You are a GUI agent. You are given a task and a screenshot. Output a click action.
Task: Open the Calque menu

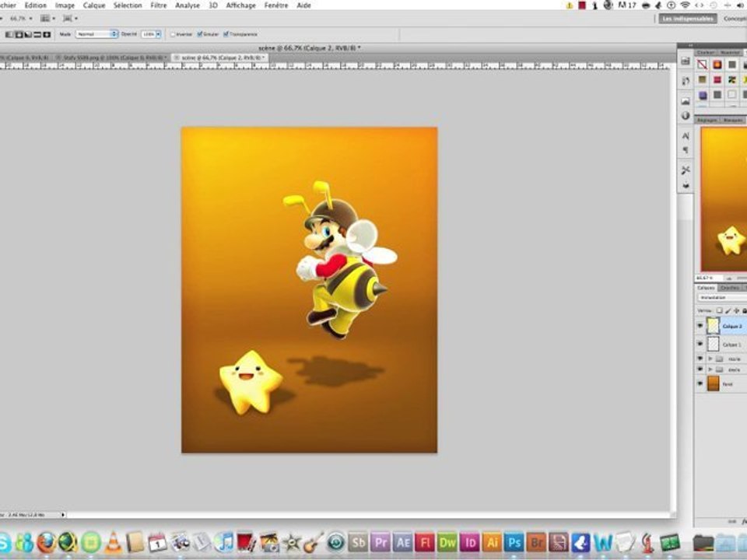(x=94, y=5)
